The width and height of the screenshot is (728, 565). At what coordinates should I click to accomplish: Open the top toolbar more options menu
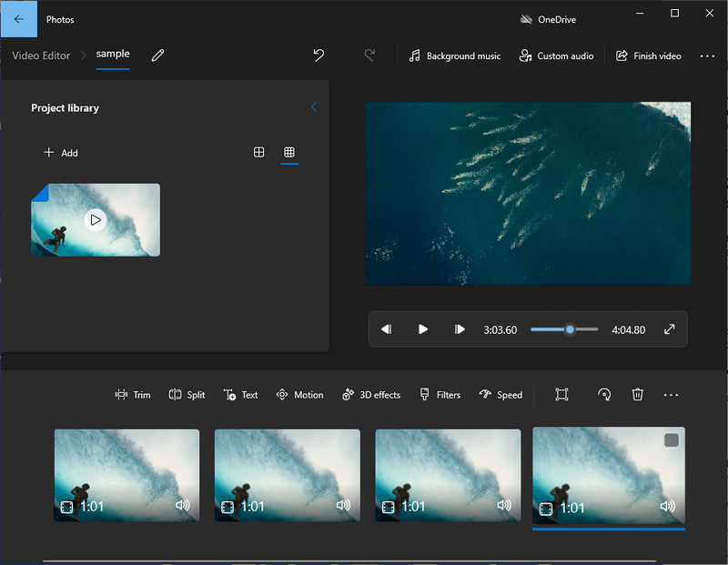[707, 56]
